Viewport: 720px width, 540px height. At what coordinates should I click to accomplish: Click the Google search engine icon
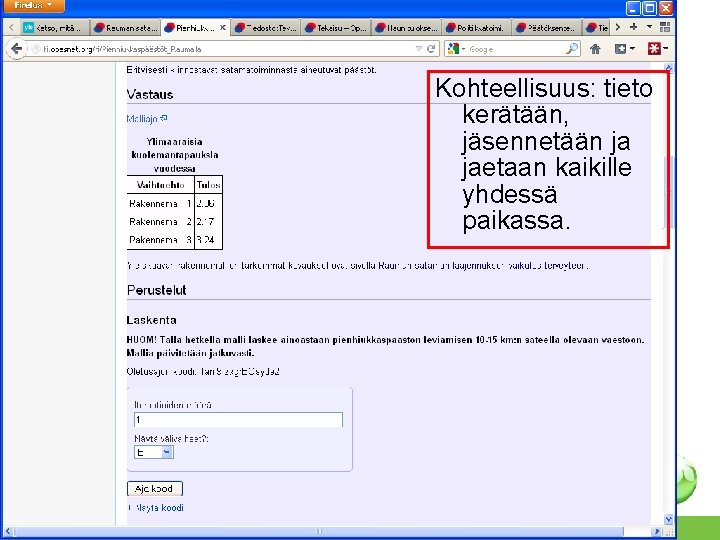(x=453, y=49)
